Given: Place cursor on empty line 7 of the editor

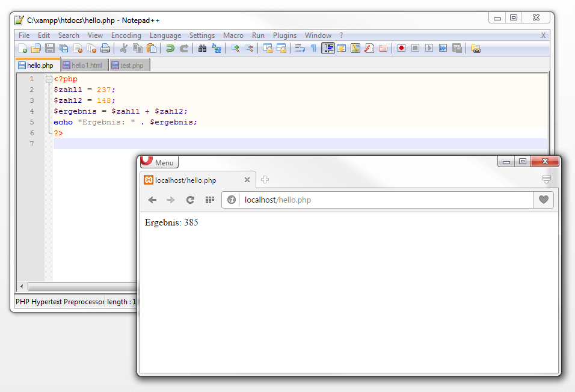Looking at the screenshot, I should [300, 144].
